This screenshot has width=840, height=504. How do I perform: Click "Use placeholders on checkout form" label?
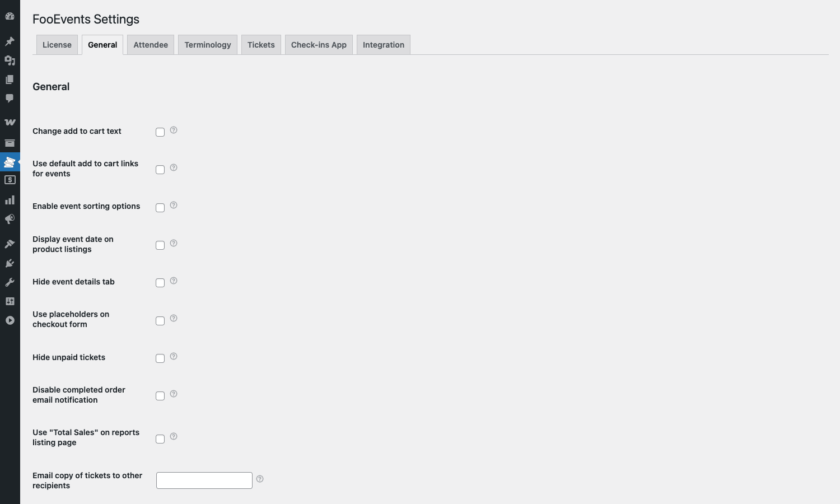pos(71,319)
